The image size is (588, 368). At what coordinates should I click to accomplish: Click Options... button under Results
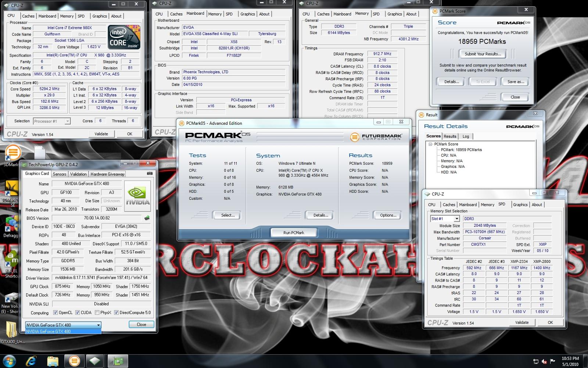tap(388, 215)
